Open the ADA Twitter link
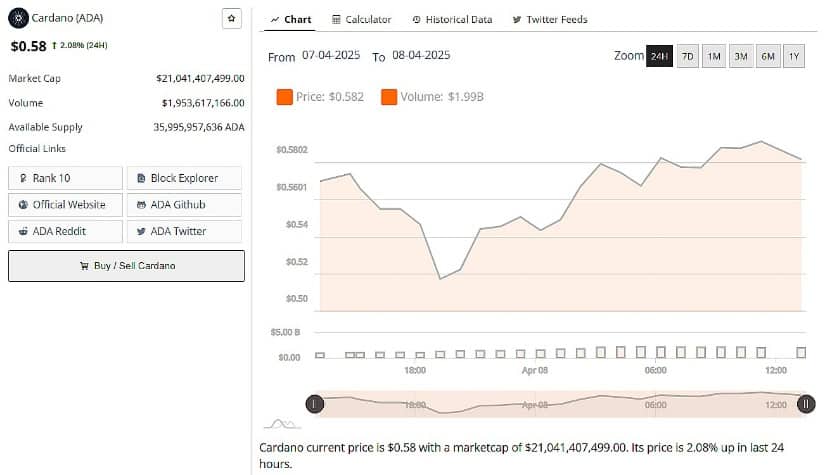The height and width of the screenshot is (475, 825). tap(184, 231)
